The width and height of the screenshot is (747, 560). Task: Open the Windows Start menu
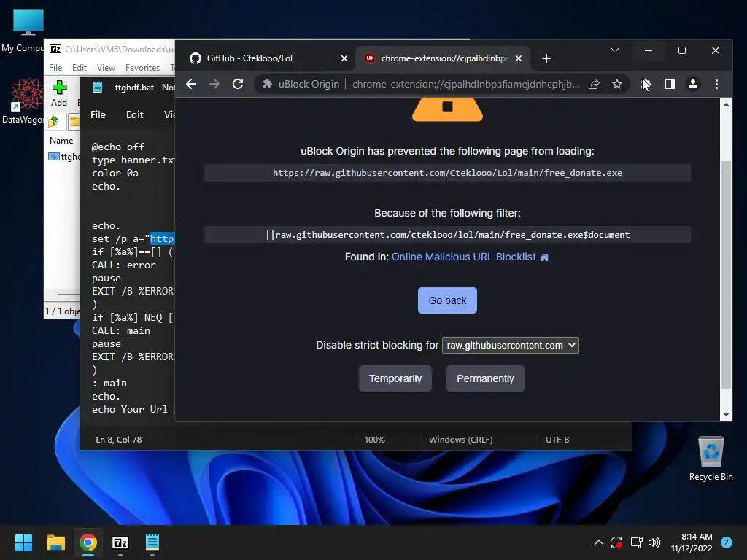(x=23, y=542)
